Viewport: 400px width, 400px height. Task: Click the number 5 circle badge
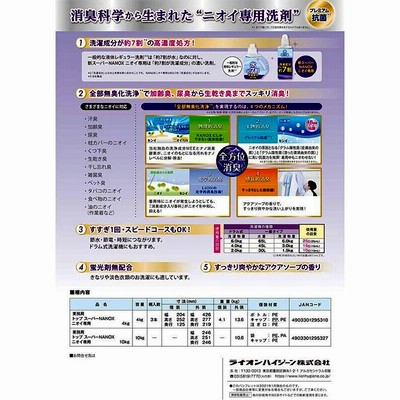pos(206,267)
